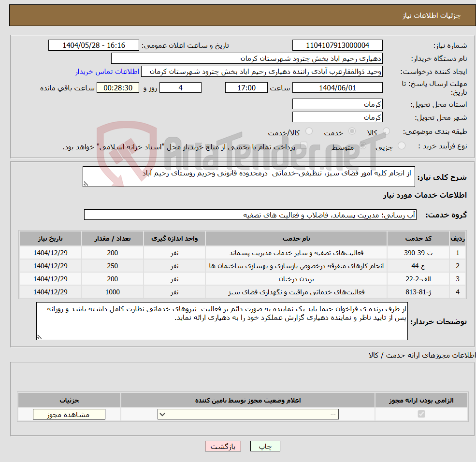Click the buyer organization name field

pyautogui.click(x=247, y=58)
